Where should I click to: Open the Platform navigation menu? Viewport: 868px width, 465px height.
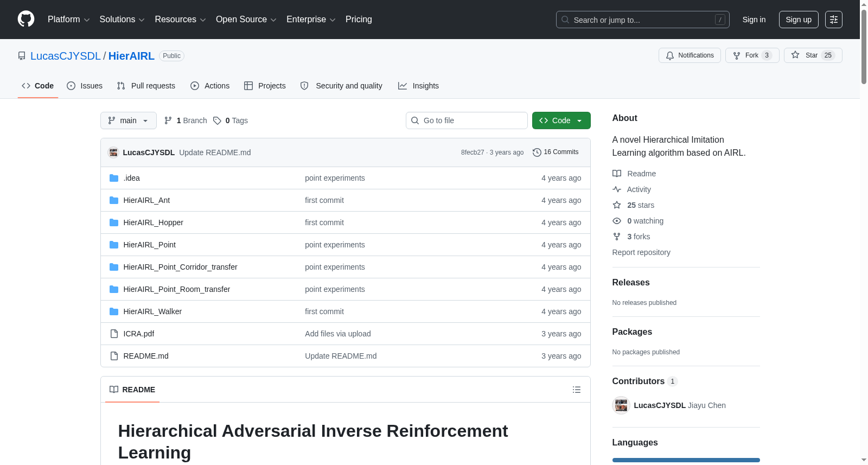pyautogui.click(x=69, y=20)
